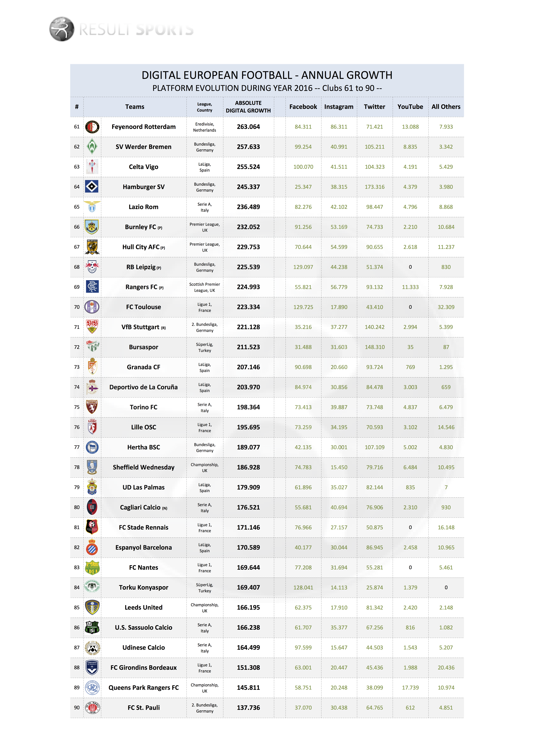Click the Celta Vigo team name
The height and width of the screenshot is (756, 534).
click(143, 167)
